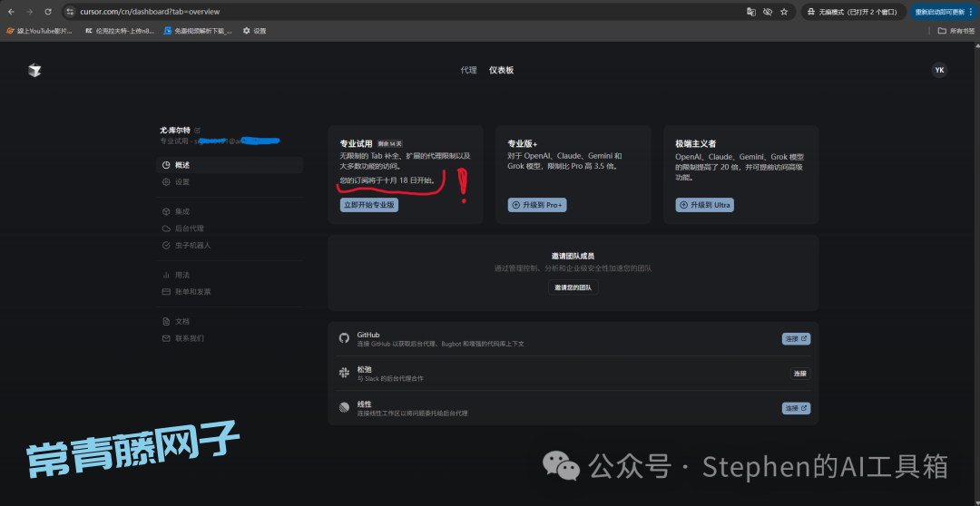Click the 升级到 Pro+ button
This screenshot has height=506, width=980.
[537, 205]
